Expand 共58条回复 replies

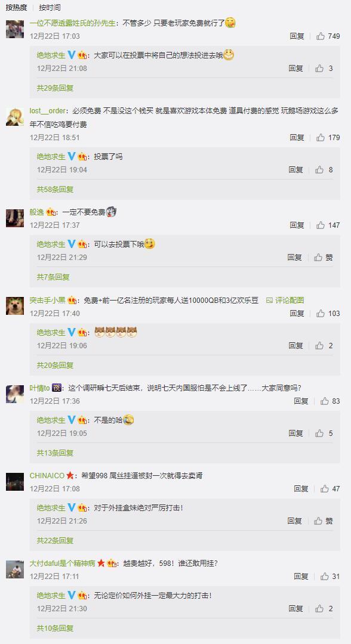click(55, 190)
